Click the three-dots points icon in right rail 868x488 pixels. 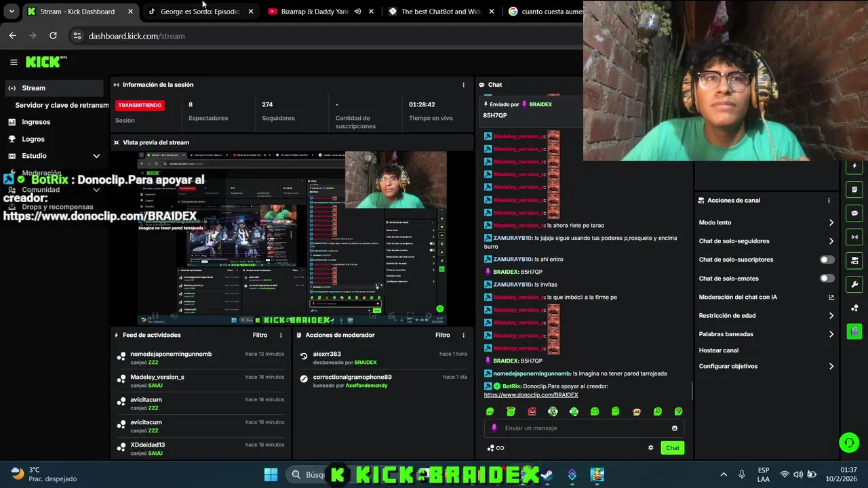(x=854, y=308)
